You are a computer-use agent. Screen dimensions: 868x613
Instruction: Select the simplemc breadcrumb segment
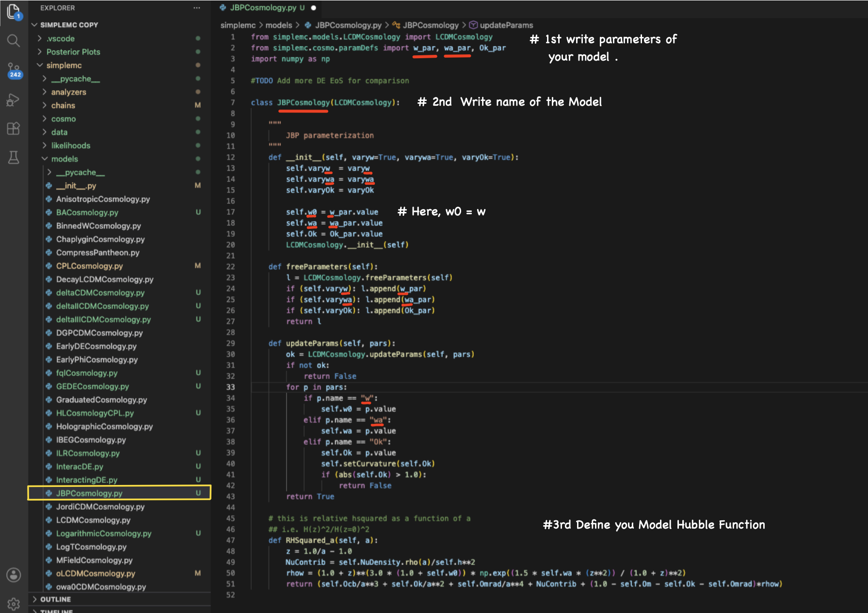[238, 25]
